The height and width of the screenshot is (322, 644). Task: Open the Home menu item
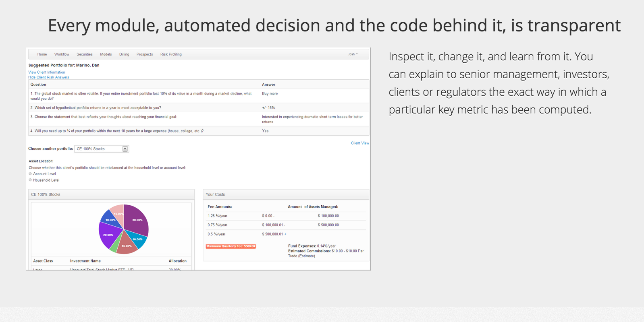click(x=42, y=54)
